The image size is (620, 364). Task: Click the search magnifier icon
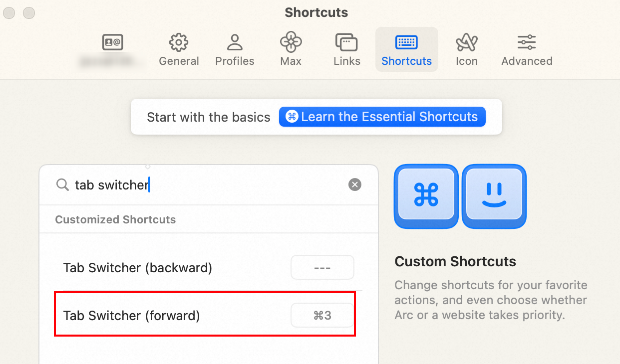pyautogui.click(x=62, y=185)
